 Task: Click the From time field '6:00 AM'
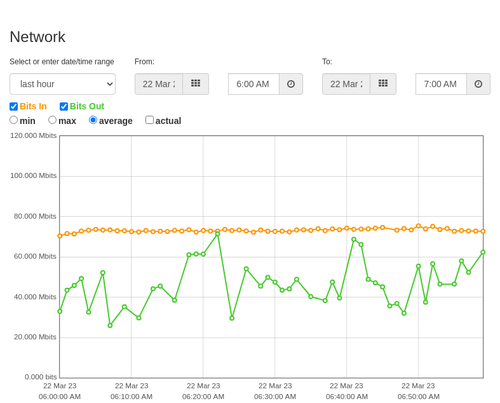254,84
